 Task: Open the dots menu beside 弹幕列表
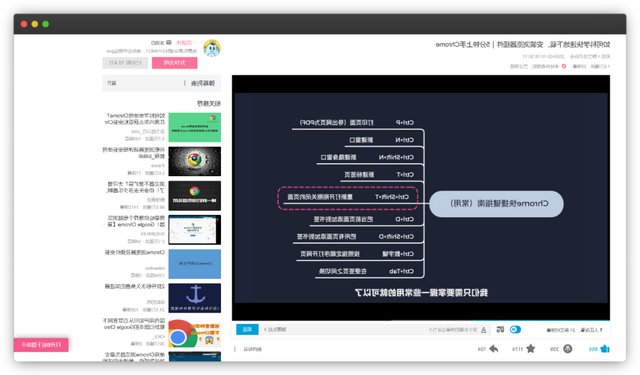click(184, 83)
